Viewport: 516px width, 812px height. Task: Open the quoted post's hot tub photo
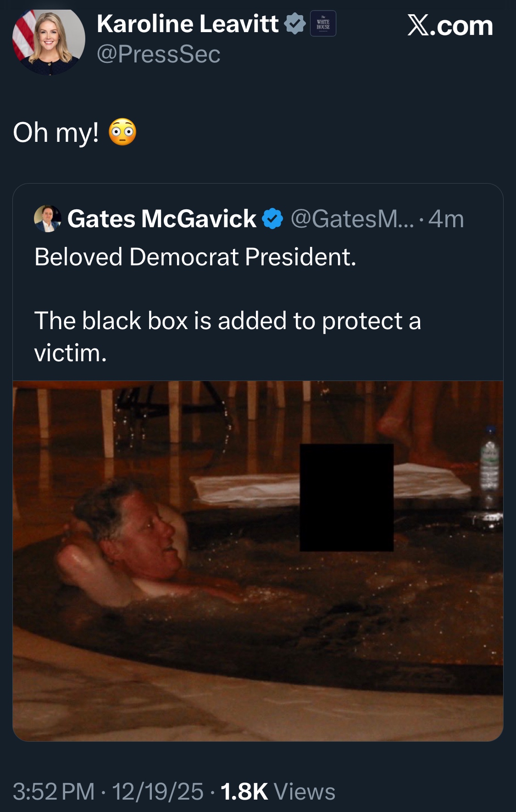[x=183, y=620]
